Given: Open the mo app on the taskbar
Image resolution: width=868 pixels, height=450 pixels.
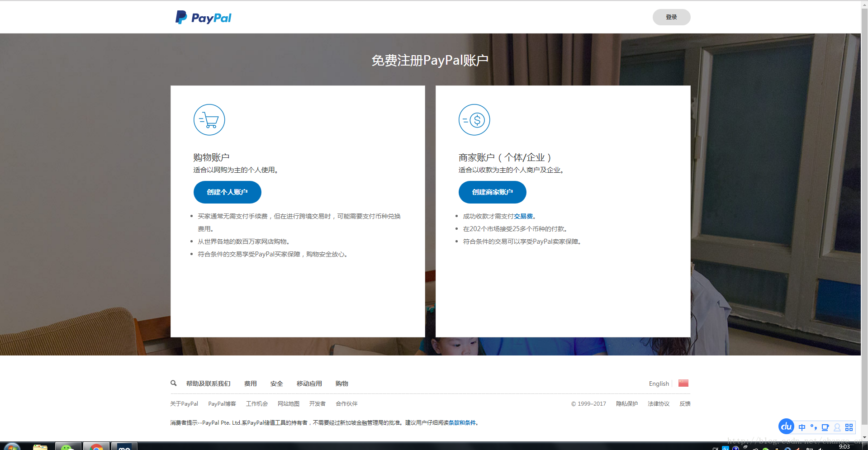Looking at the screenshot, I should 124,446.
